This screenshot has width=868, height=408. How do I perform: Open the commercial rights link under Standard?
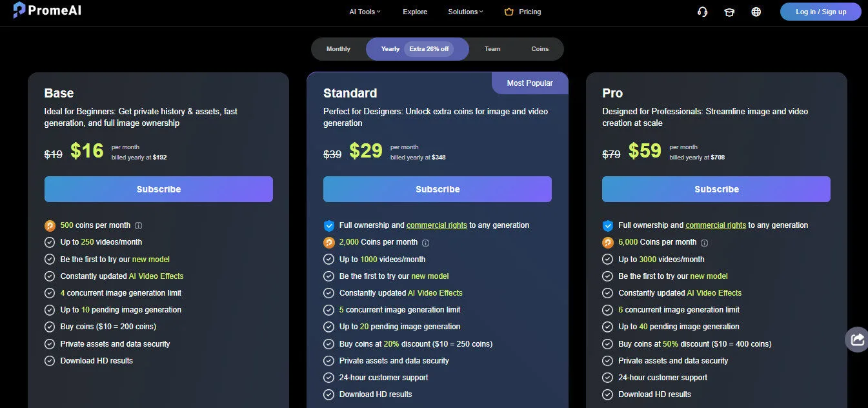[436, 225]
